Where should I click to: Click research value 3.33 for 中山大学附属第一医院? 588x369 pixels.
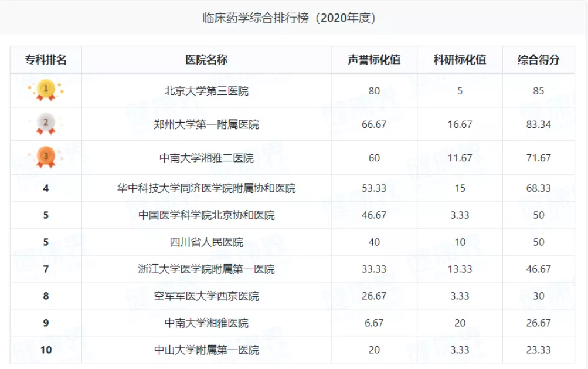pos(460,350)
